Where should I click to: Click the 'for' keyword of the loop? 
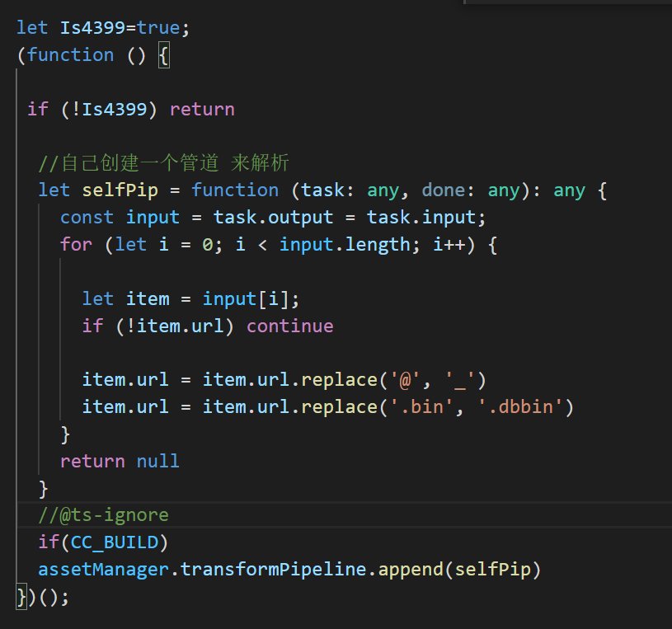coord(77,245)
